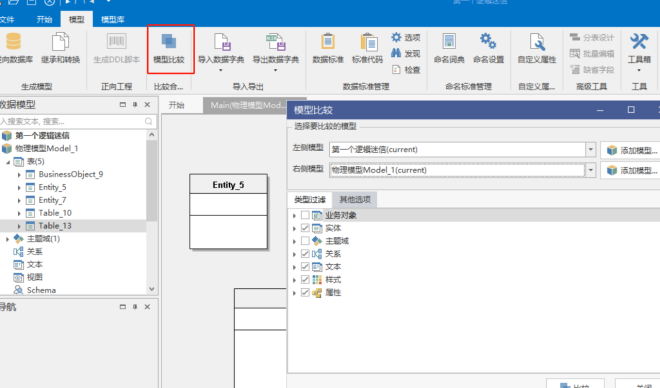This screenshot has height=388, width=660.
Task: Select the 类型过滤 tab
Action: (x=310, y=199)
